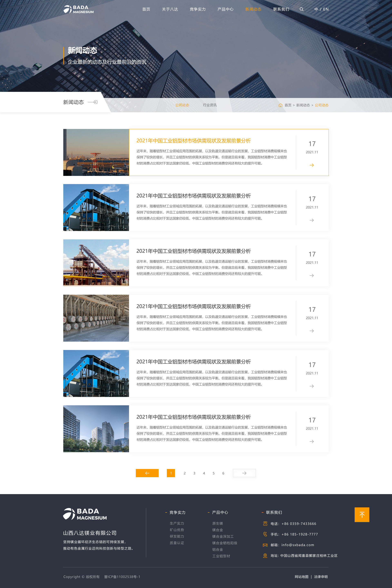This screenshot has height=588, width=392.
Task: Open 网站地图 link in footer
Action: (x=301, y=577)
